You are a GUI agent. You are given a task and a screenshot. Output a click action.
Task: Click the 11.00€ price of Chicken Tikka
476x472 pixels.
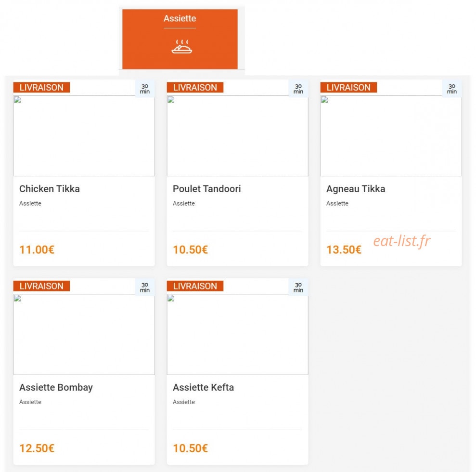click(x=37, y=249)
